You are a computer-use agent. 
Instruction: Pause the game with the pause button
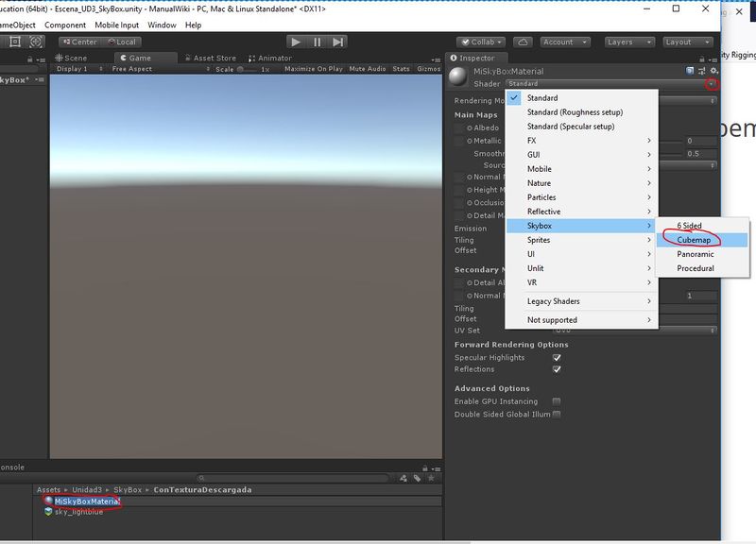pyautogui.click(x=317, y=42)
